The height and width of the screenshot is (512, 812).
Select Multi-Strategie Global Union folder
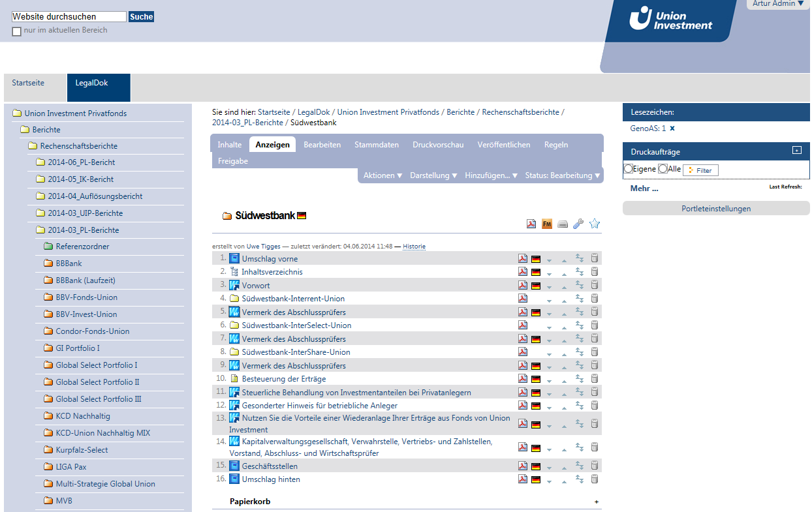point(106,484)
